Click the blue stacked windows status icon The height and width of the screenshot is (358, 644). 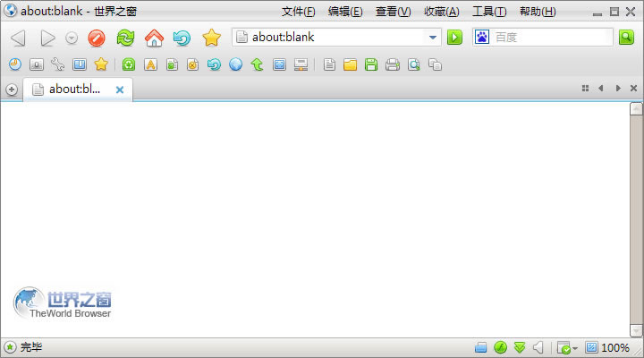[480, 348]
